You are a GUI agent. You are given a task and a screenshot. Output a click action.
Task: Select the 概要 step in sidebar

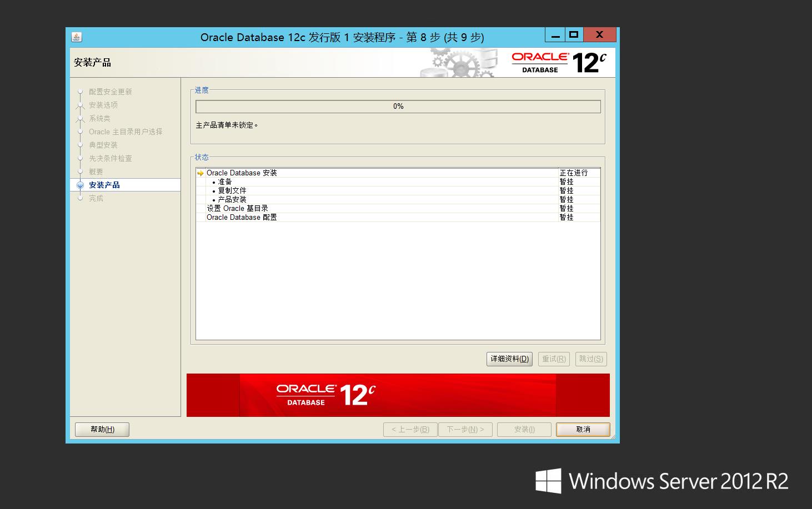pyautogui.click(x=96, y=172)
